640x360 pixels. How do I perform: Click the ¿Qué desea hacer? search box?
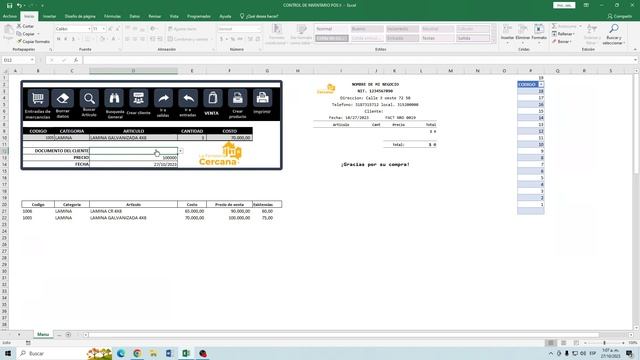coord(259,16)
